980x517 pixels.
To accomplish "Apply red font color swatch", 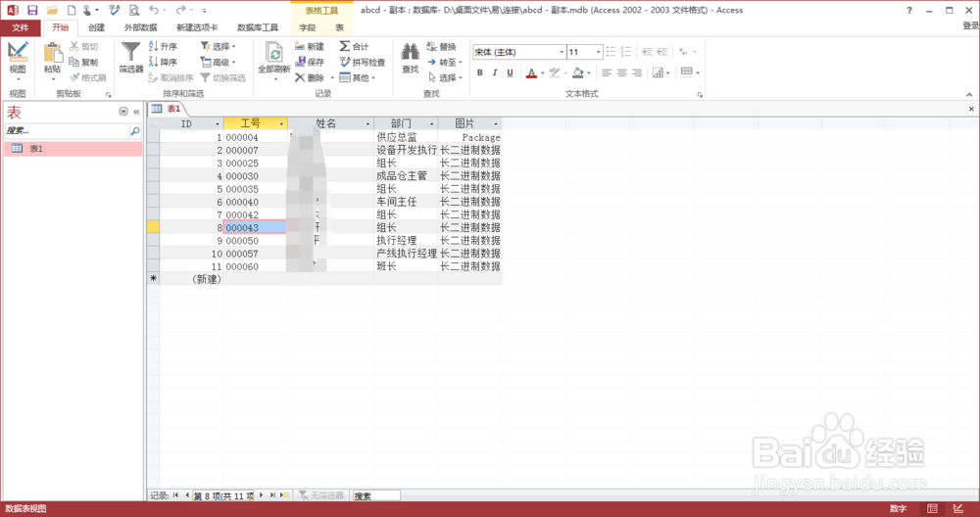I will (x=531, y=73).
